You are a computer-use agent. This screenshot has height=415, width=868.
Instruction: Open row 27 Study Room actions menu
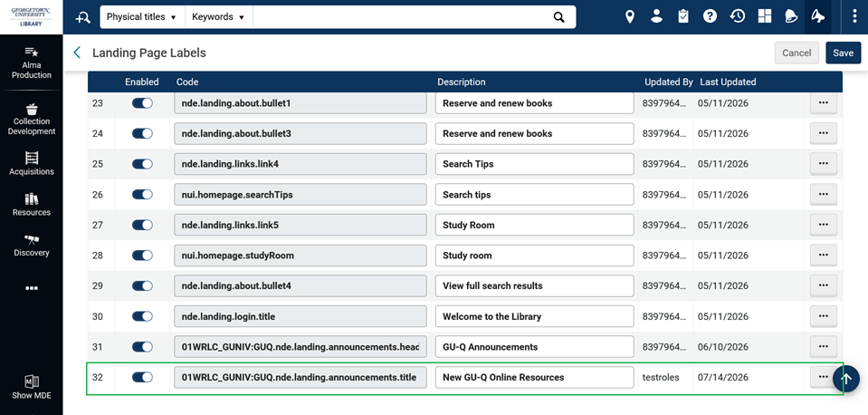pos(823,225)
